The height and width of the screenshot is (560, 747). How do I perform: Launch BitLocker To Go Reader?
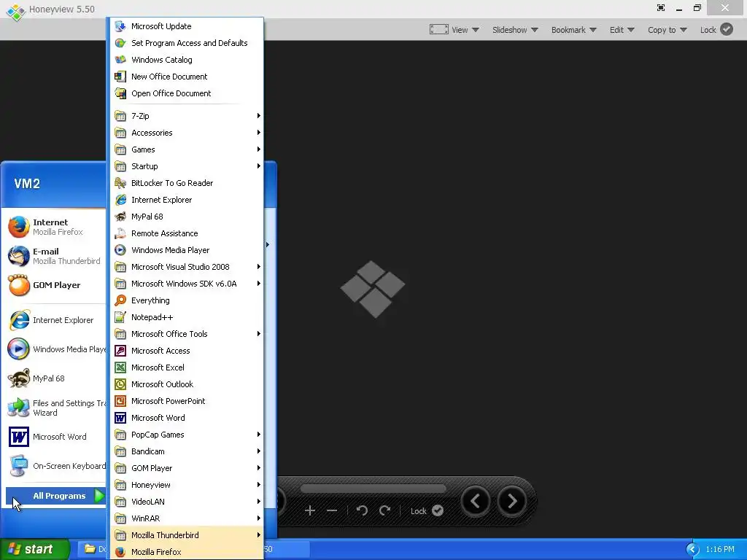pos(187,183)
